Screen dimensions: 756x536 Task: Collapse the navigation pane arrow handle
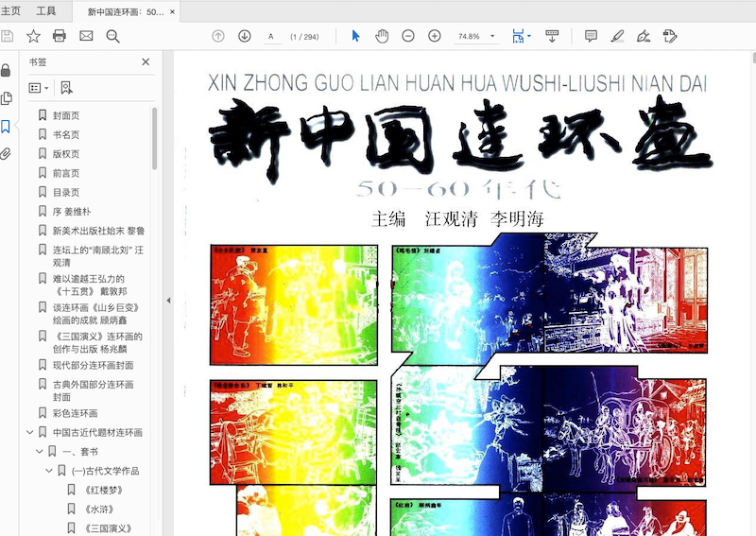click(168, 300)
